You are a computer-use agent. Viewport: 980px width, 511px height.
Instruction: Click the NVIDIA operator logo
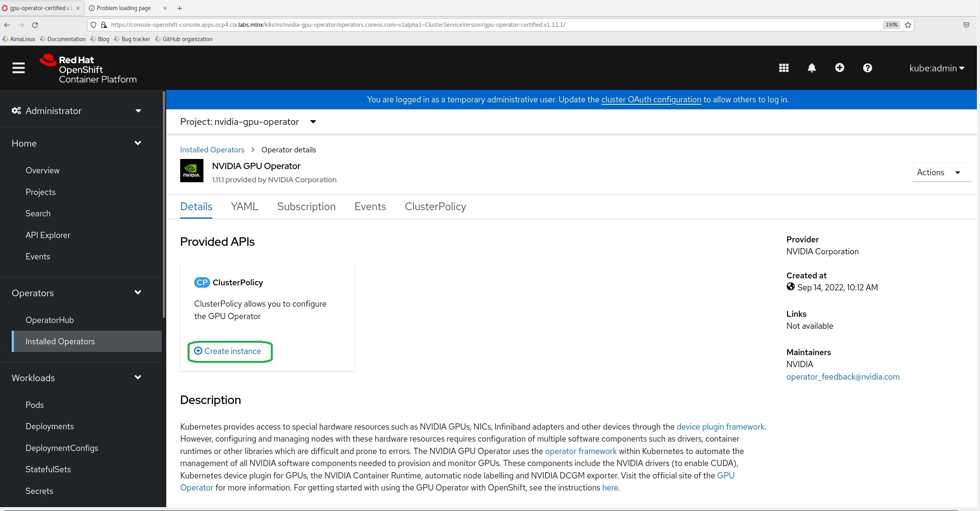[191, 171]
